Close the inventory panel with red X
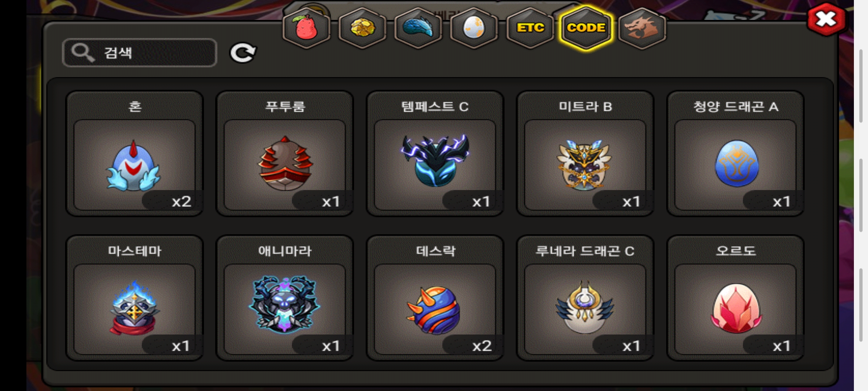Viewport: 868px width, 391px height. tap(826, 19)
